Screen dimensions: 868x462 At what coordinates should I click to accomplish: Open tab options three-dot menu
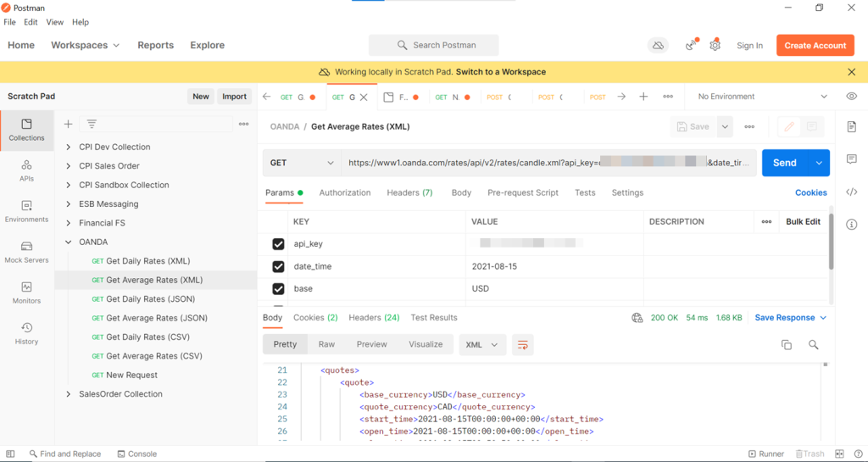click(x=668, y=97)
